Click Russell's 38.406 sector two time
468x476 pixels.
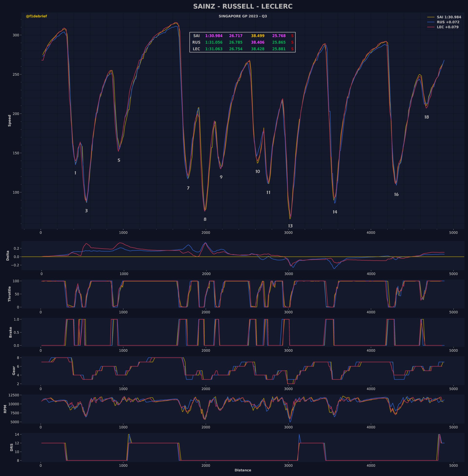tap(258, 42)
